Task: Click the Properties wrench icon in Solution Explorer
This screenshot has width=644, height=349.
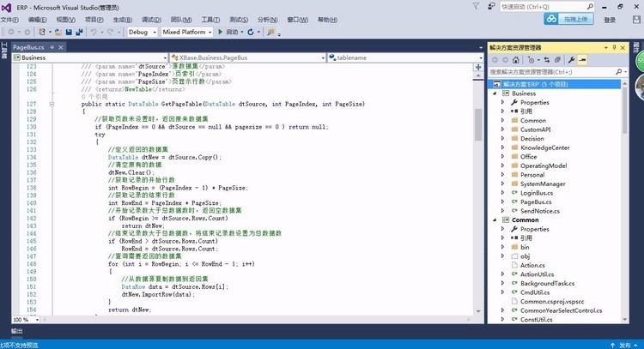Action: [x=571, y=60]
